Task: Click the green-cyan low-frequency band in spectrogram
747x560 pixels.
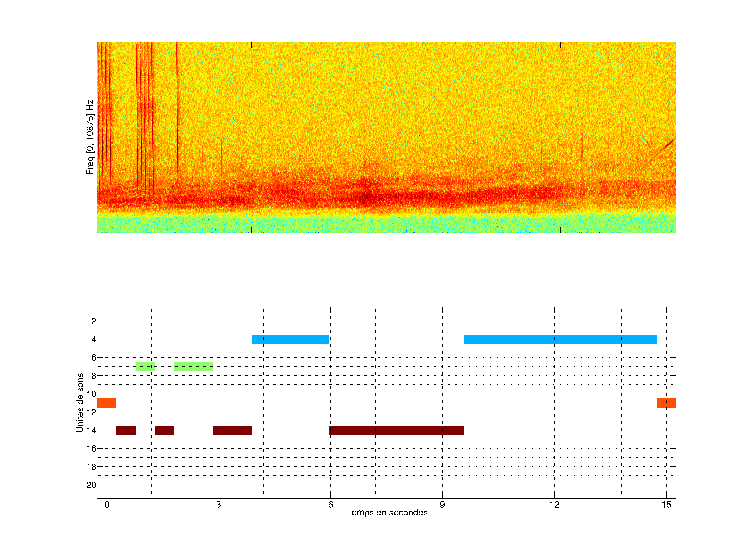Action: tap(386, 224)
